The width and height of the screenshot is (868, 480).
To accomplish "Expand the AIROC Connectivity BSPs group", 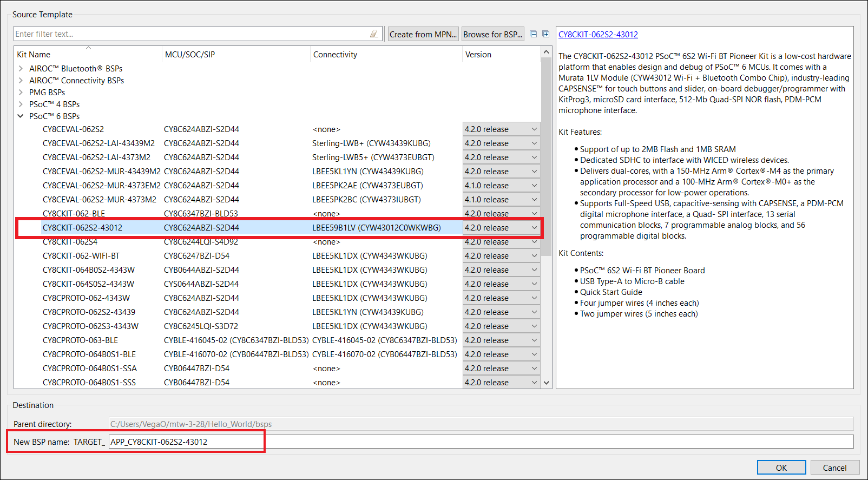I will pos(21,81).
